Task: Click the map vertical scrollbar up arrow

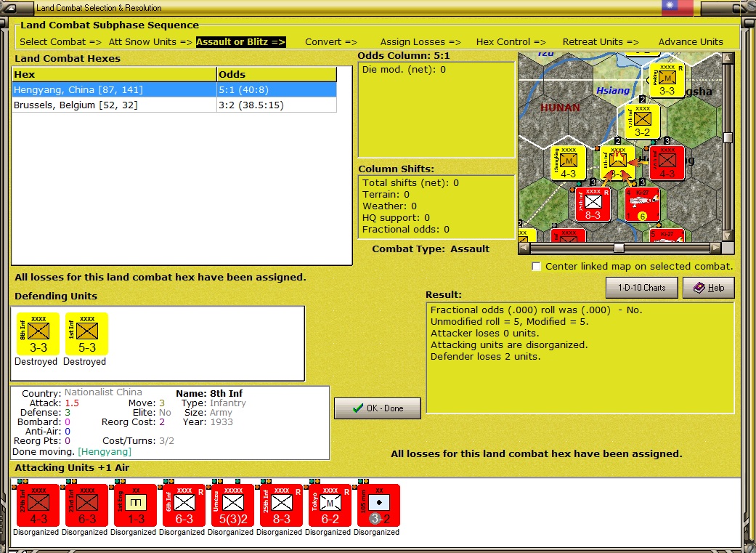Action: point(728,58)
